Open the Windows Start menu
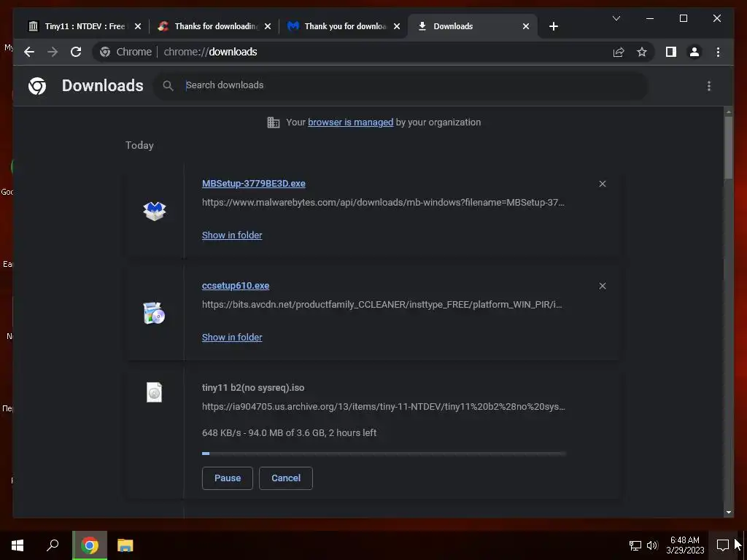The height and width of the screenshot is (560, 747). pyautogui.click(x=18, y=545)
